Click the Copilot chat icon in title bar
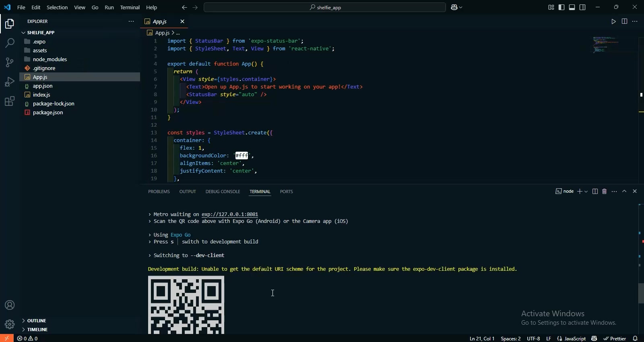The image size is (644, 342). tap(454, 7)
